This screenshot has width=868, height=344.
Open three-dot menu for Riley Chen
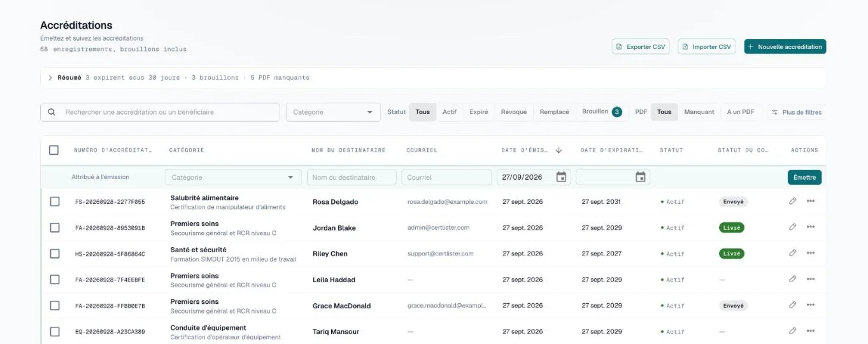(811, 254)
